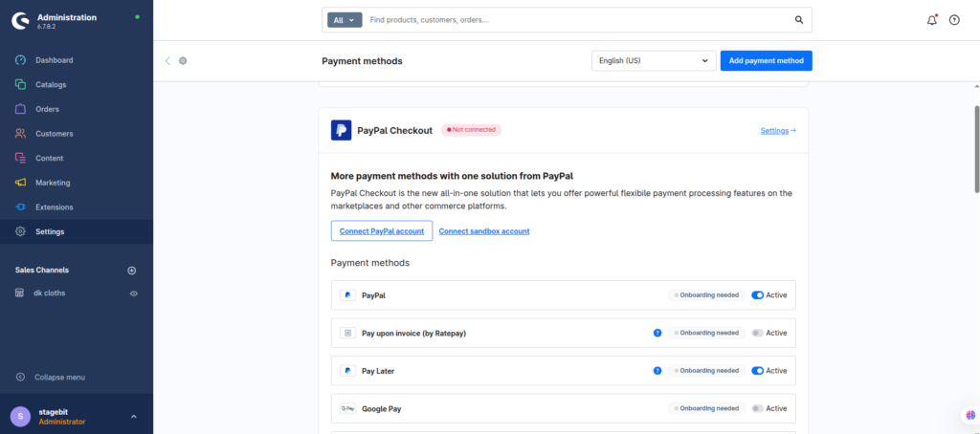Click the Sales Channels heading
The image size is (980, 434).
tap(42, 271)
